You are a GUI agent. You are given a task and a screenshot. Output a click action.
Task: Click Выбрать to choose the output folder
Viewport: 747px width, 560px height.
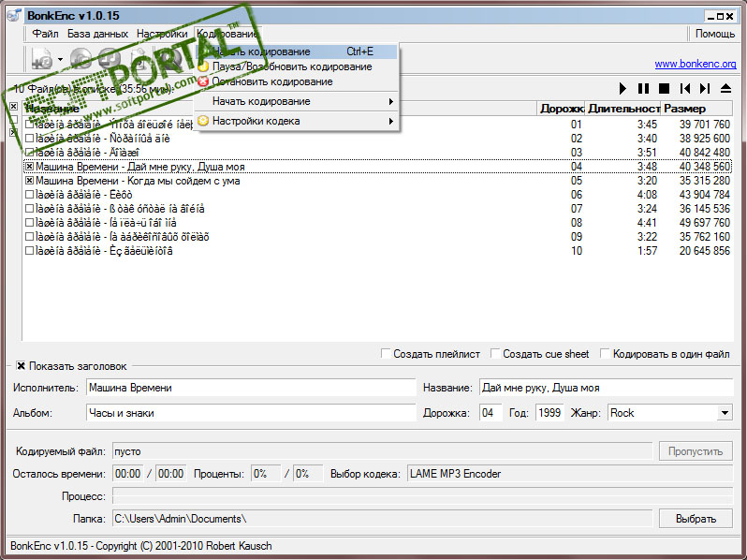(696, 519)
